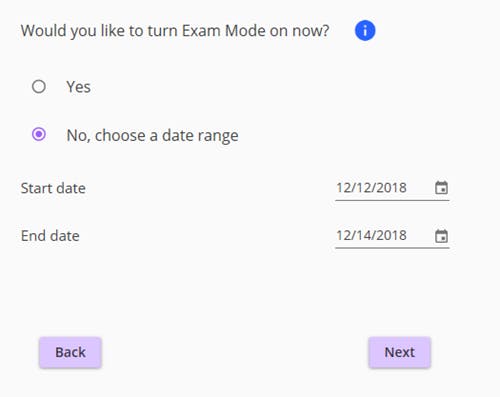The image size is (500, 397).
Task: Focus the Start date field showing 12/12/2018
Action: point(392,188)
